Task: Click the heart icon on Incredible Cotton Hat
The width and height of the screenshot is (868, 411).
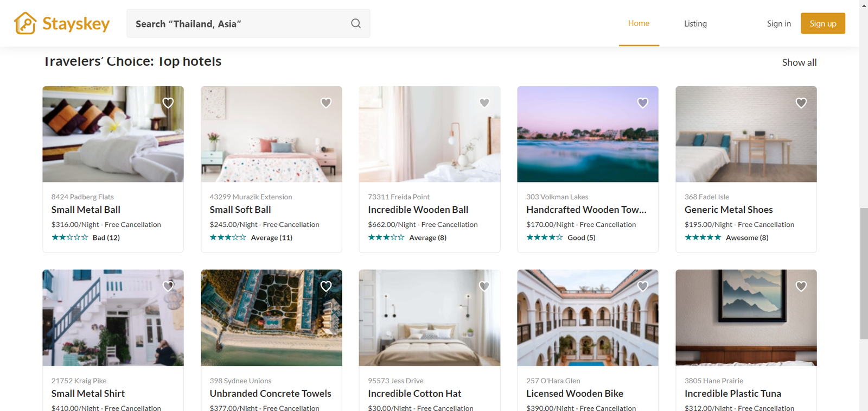Action: click(484, 286)
